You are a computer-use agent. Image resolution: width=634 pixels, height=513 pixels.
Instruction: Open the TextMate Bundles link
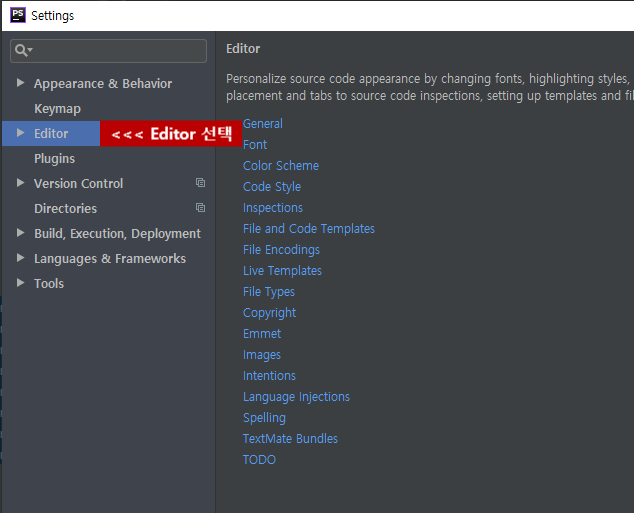[x=290, y=439]
